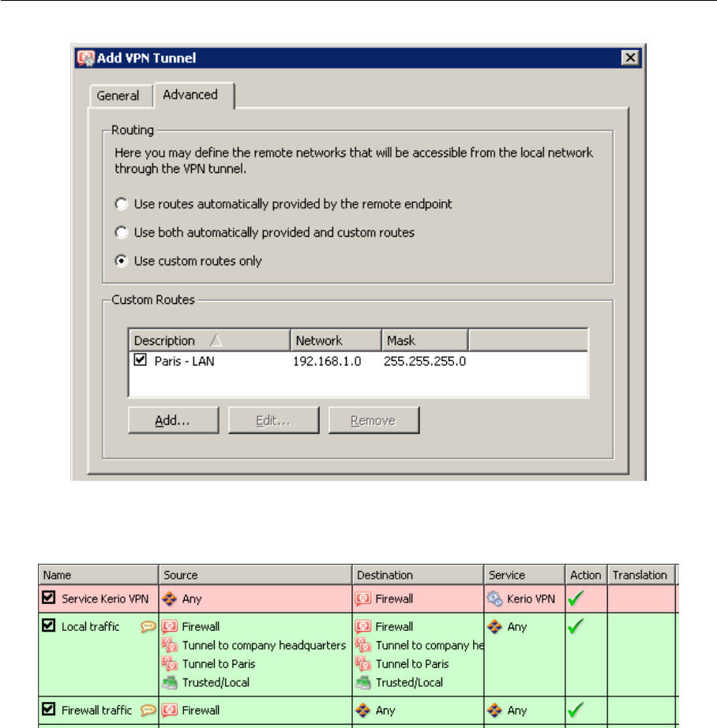Click green checkmark action for Firewall traffic
Image resolution: width=717 pixels, height=728 pixels.
[x=576, y=709]
